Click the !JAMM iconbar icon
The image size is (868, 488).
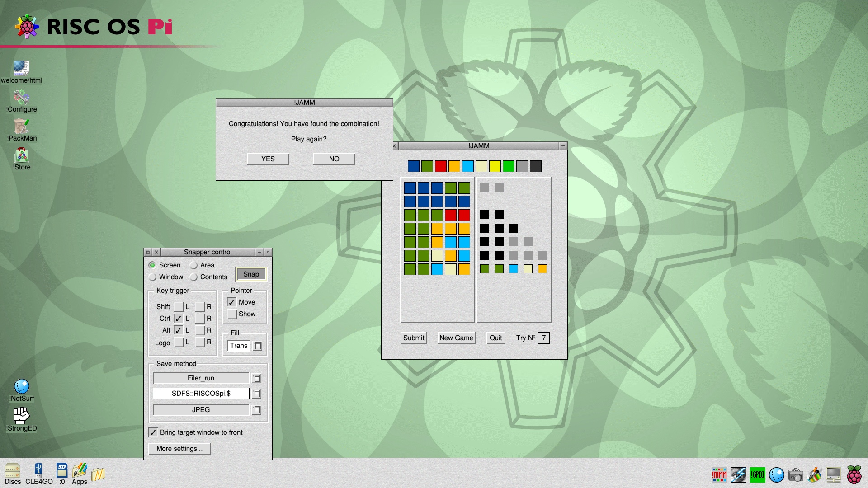coord(719,474)
